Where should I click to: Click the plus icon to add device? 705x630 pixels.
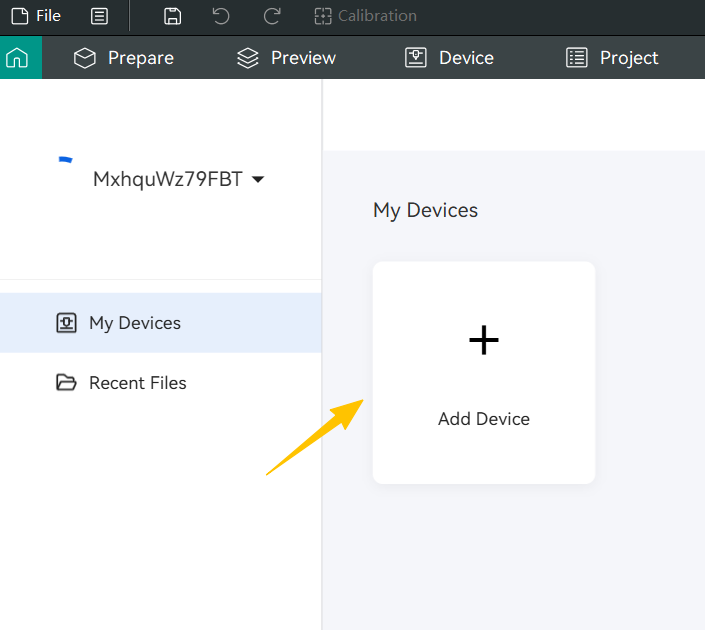484,341
